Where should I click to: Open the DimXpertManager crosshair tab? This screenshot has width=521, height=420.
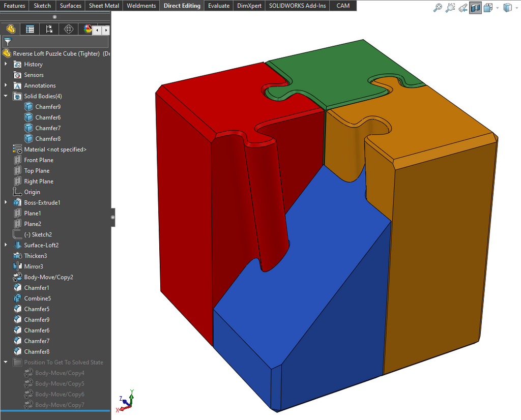point(69,29)
